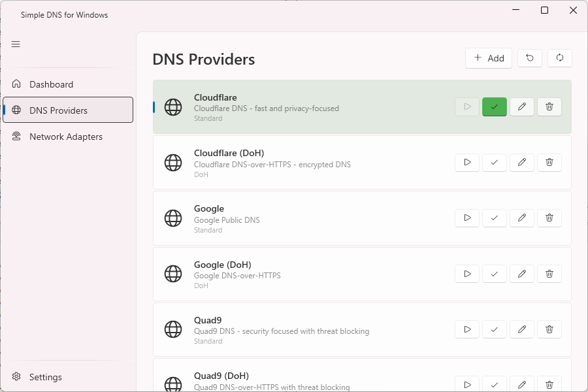Click the Quad9 (DoH) provider name
Viewport: 588px width, 392px height.
pyautogui.click(x=221, y=376)
